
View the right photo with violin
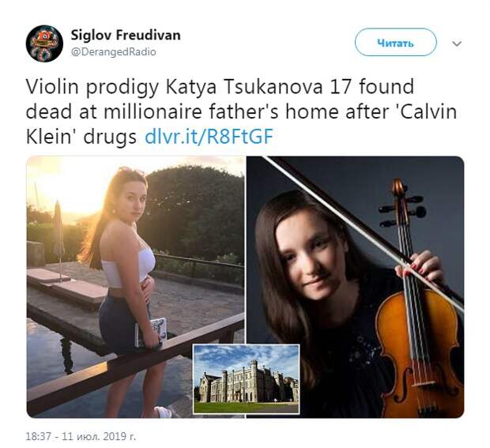(356, 287)
